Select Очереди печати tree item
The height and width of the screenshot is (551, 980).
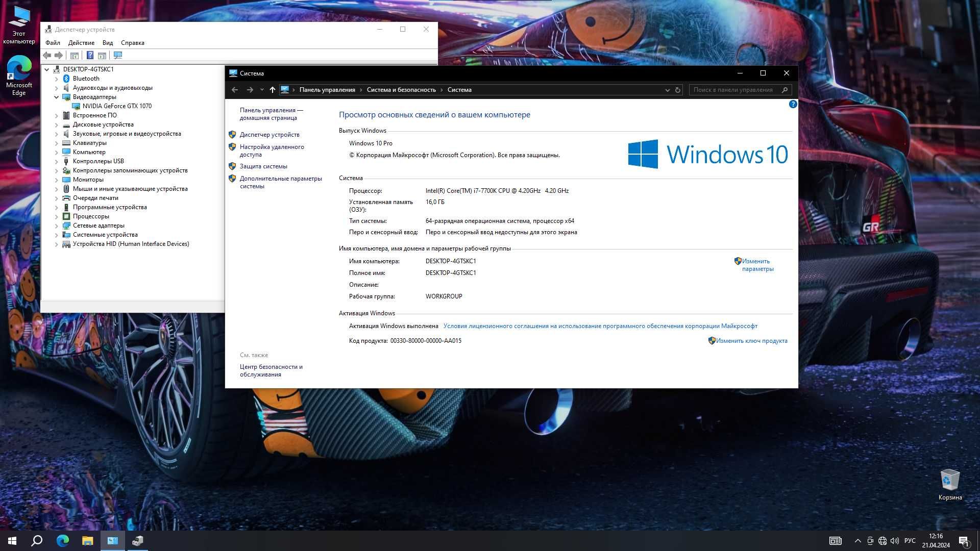click(x=95, y=198)
